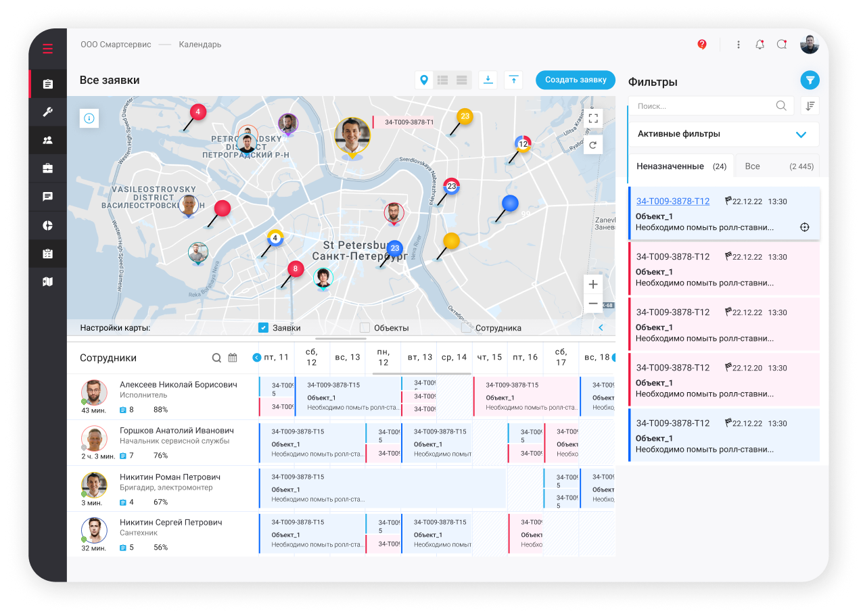This screenshot has width=863, height=616.
Task: Switch to wide rows list view
Action: (x=462, y=80)
